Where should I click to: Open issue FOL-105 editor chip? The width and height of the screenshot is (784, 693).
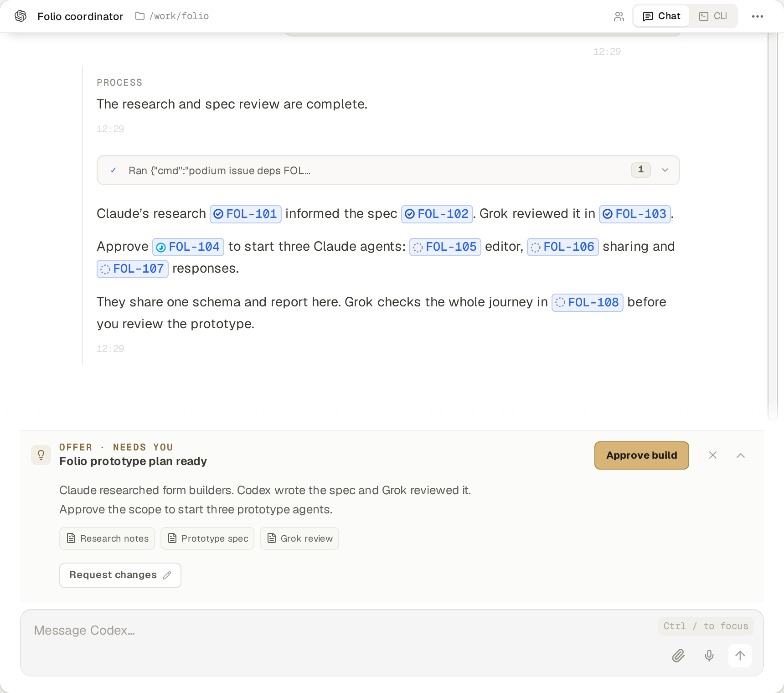[445, 247]
